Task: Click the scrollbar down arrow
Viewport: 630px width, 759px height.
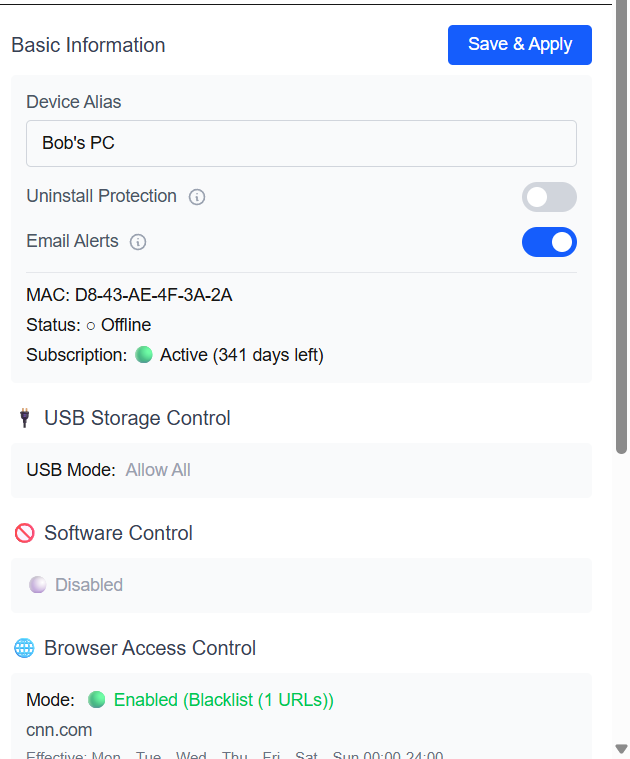Action: tap(621, 749)
